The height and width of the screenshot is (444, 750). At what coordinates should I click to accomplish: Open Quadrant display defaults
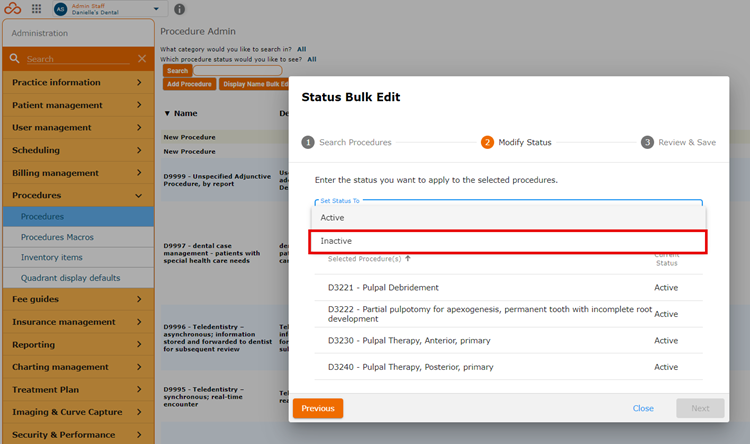coord(78,278)
